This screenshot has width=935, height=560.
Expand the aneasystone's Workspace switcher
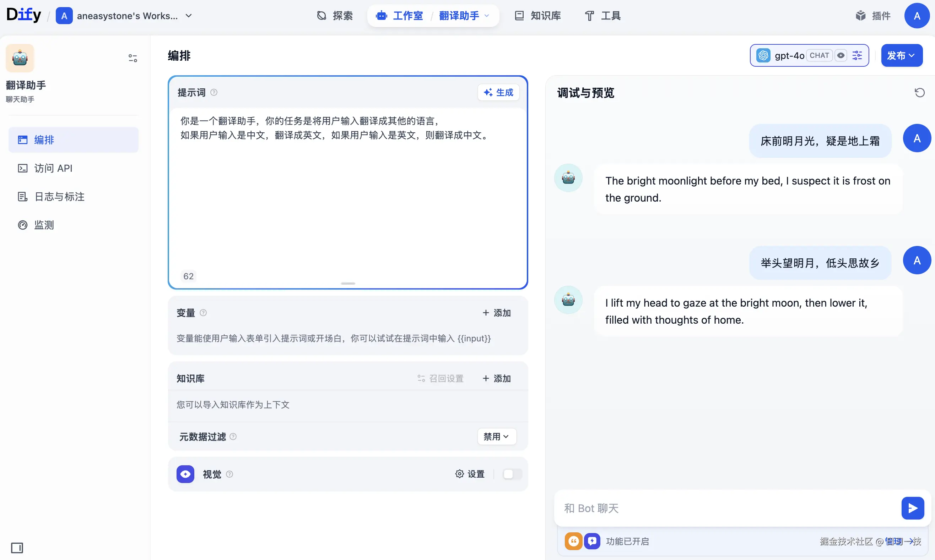point(188,16)
